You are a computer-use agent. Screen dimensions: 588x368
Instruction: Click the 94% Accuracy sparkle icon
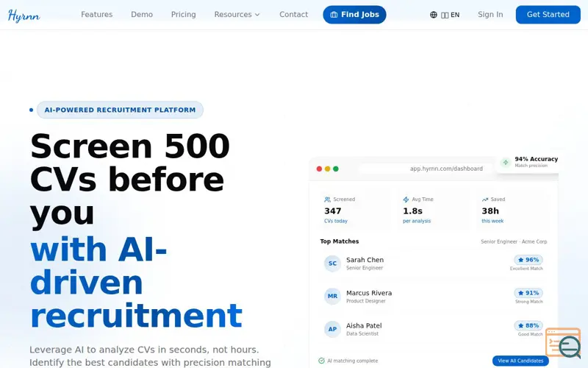506,162
